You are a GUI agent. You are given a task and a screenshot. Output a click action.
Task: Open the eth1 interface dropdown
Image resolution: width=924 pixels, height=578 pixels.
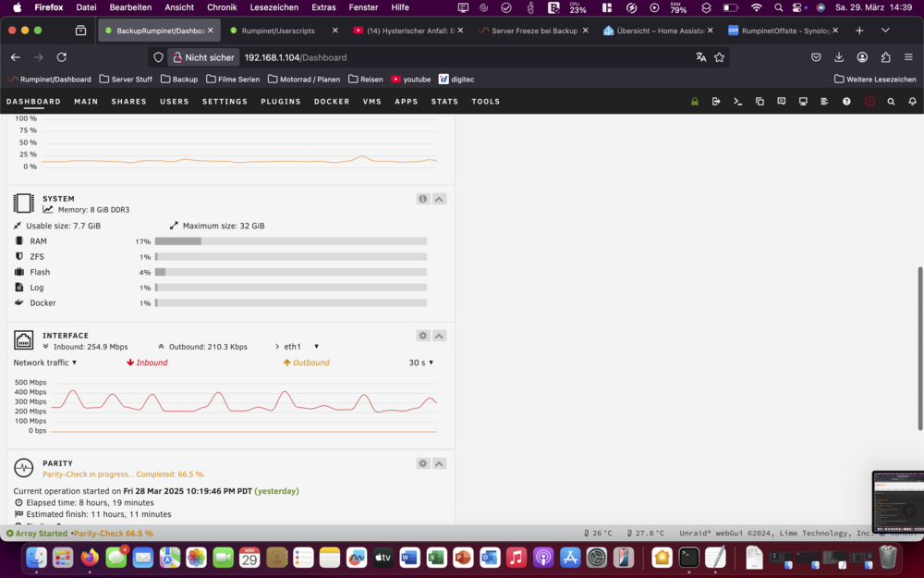(x=301, y=347)
